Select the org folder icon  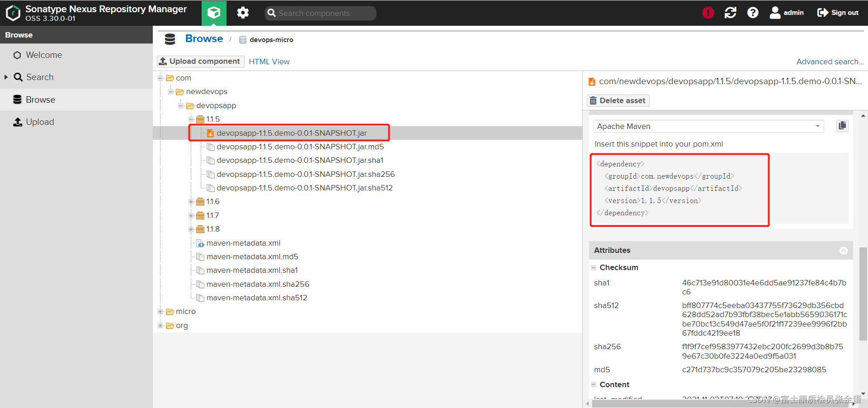click(x=170, y=325)
